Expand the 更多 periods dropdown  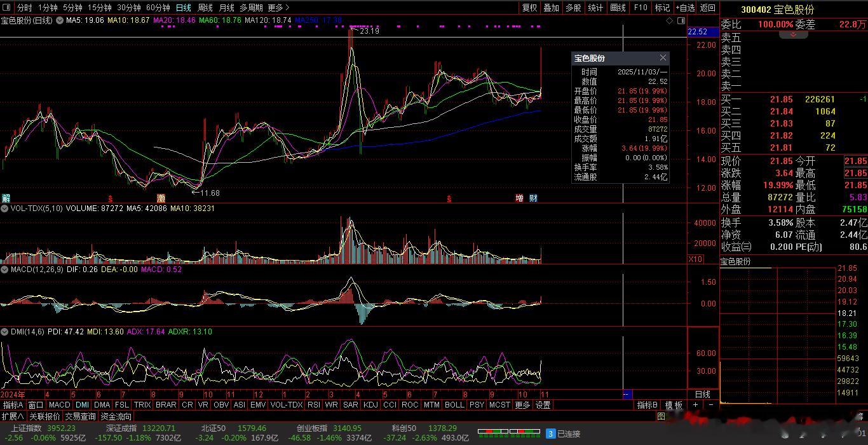click(x=278, y=8)
